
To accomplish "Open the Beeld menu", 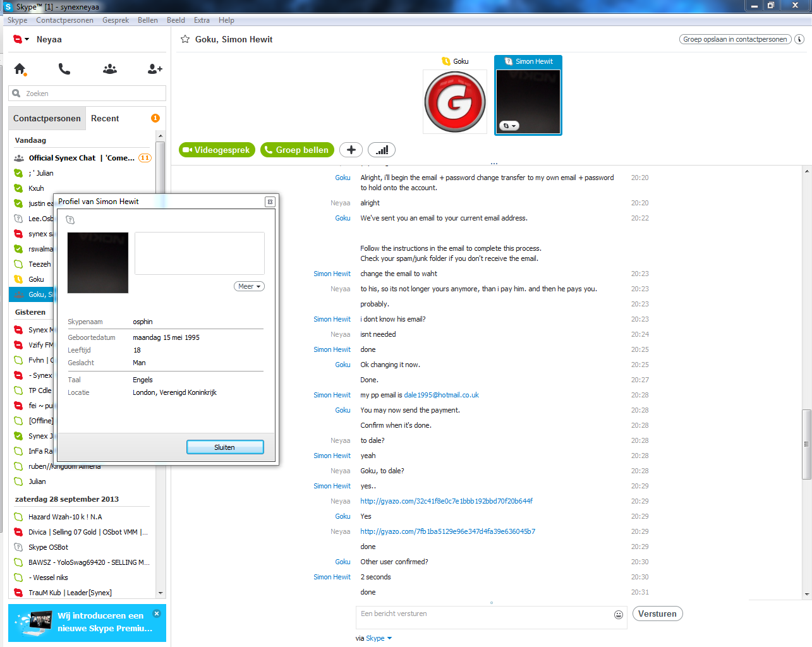I will (176, 20).
